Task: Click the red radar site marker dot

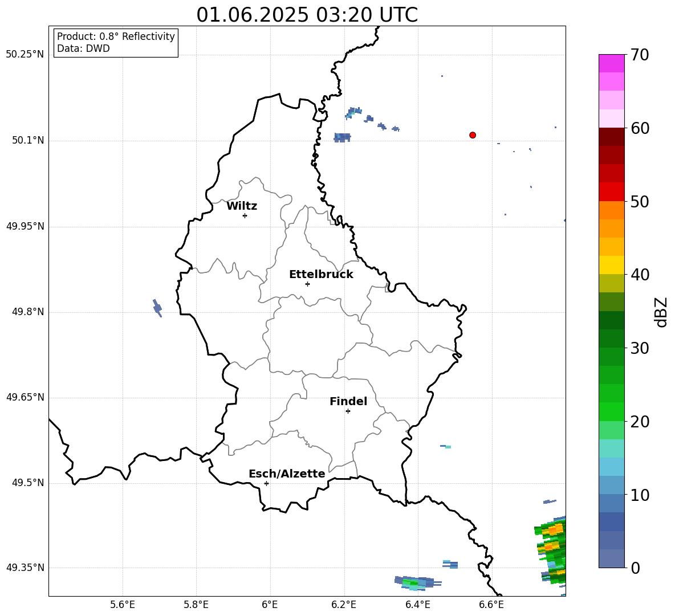Action: [473, 135]
